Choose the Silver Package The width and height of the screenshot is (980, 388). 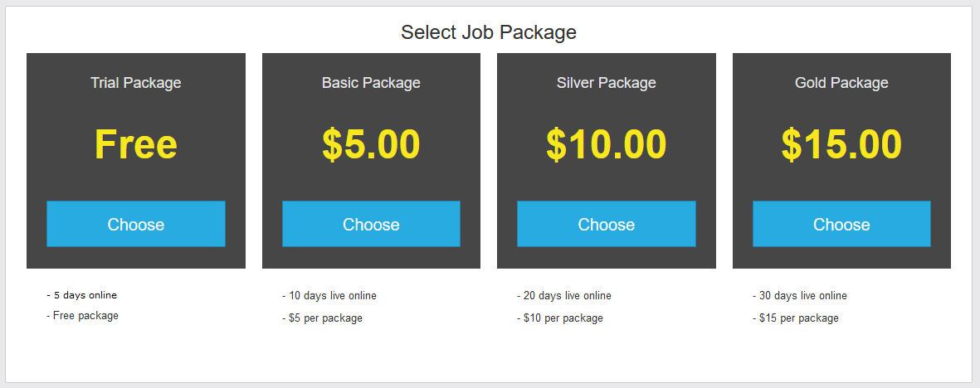pyautogui.click(x=606, y=224)
